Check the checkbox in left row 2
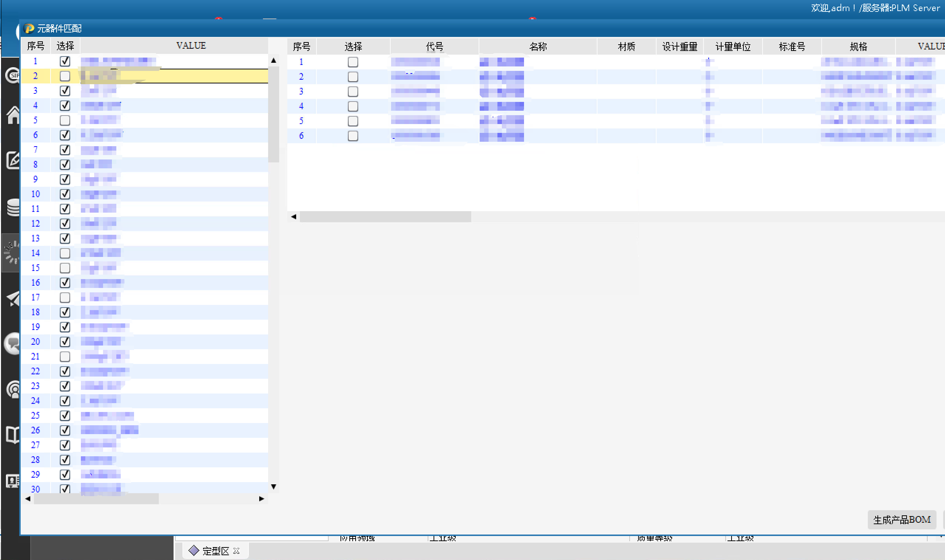 [65, 76]
